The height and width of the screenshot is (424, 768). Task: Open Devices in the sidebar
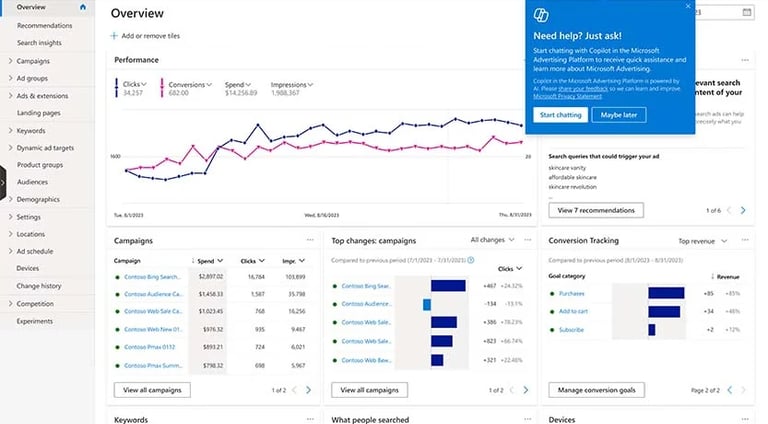pyautogui.click(x=28, y=268)
